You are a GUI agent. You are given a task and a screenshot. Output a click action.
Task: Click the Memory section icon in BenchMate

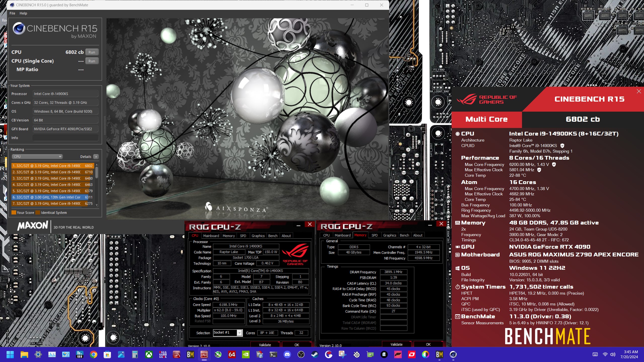click(x=457, y=223)
